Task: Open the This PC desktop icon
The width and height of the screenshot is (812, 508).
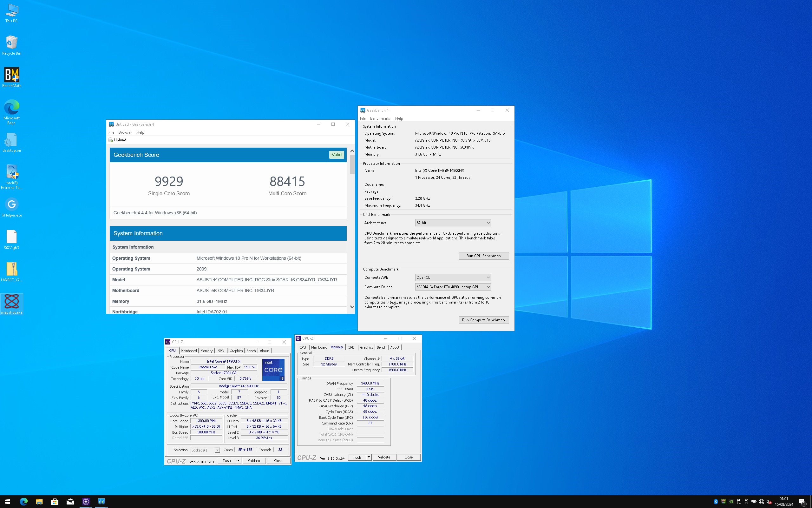Action: (11, 13)
